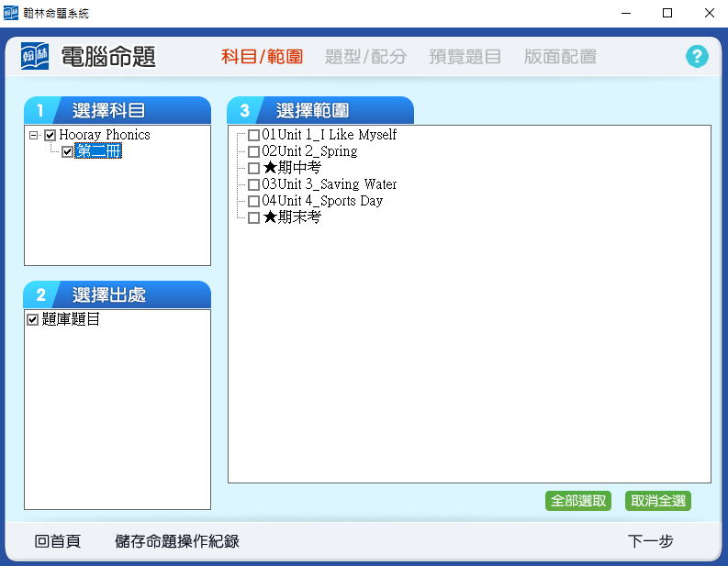Viewport: 728px width, 566px height.
Task: Check the ★期中考 checkbox
Action: pos(253,169)
